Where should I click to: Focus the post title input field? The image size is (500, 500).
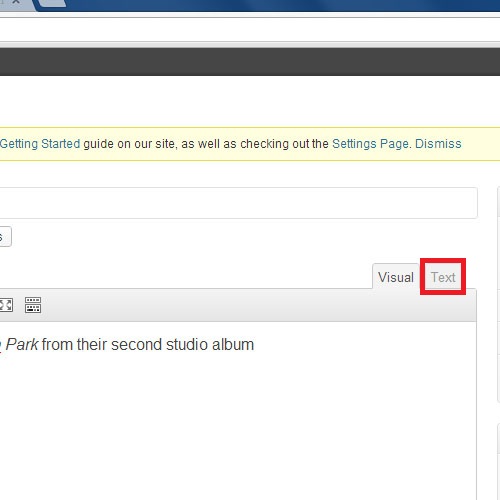pos(238,203)
